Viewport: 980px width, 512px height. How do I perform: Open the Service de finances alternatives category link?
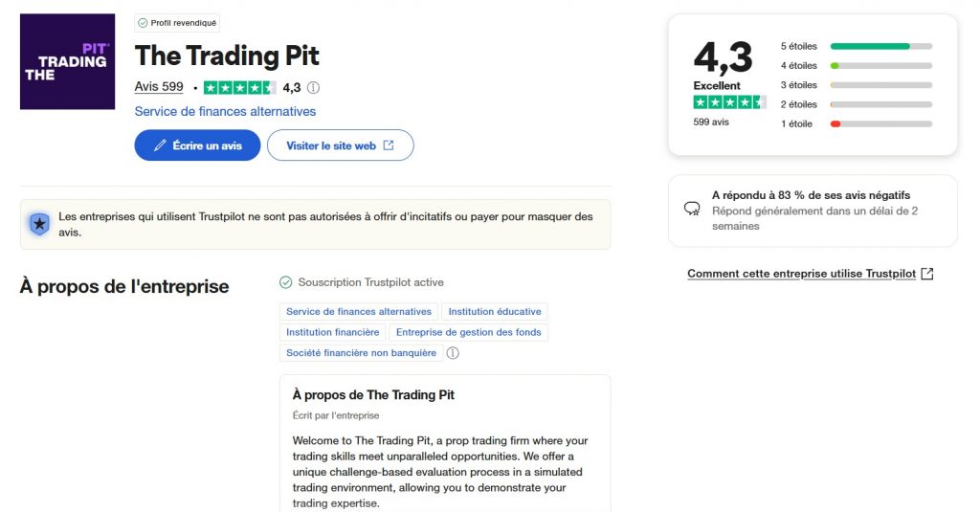coord(225,111)
